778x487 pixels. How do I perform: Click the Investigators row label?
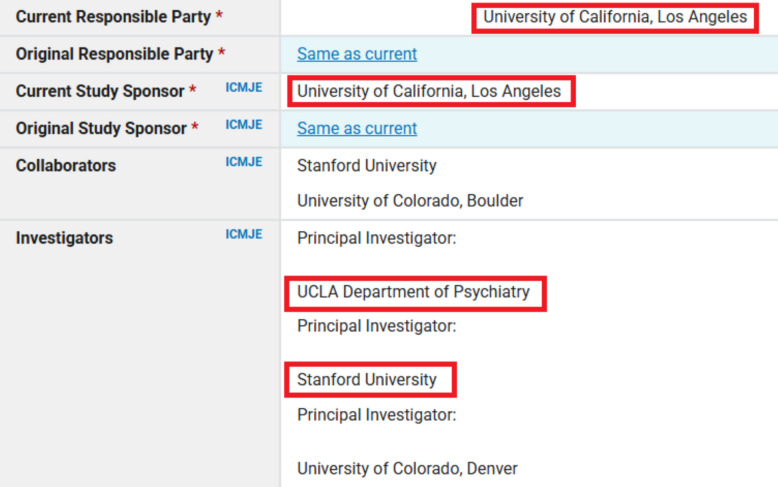tap(64, 238)
